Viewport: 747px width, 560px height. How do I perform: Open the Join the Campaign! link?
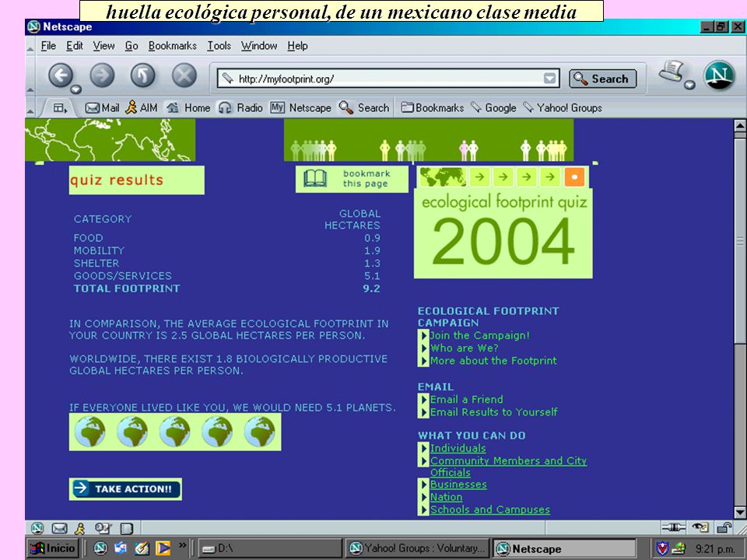pyautogui.click(x=480, y=335)
